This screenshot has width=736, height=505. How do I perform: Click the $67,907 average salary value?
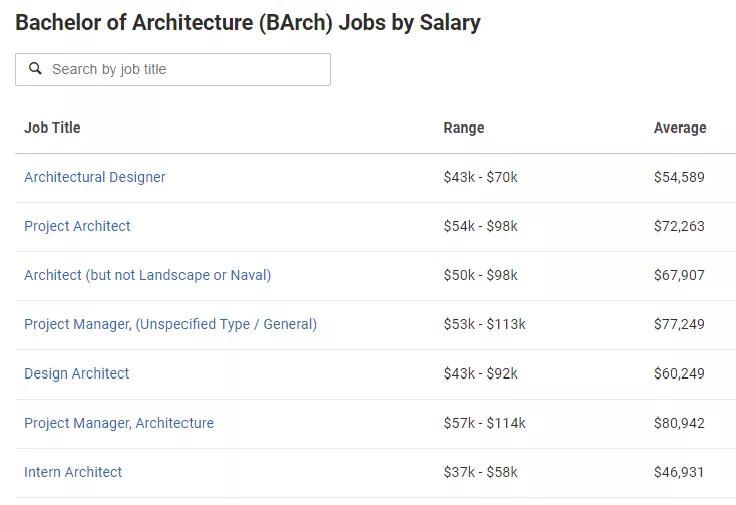679,275
